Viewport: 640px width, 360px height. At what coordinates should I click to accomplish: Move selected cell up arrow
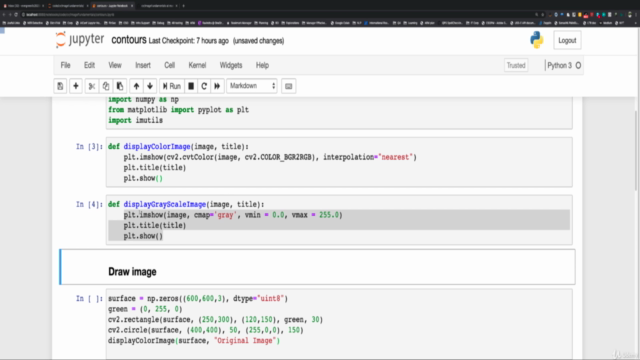tap(136, 86)
